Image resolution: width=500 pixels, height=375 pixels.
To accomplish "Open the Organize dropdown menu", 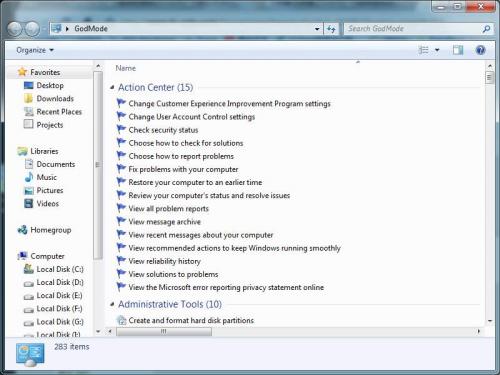I will 35,50.
